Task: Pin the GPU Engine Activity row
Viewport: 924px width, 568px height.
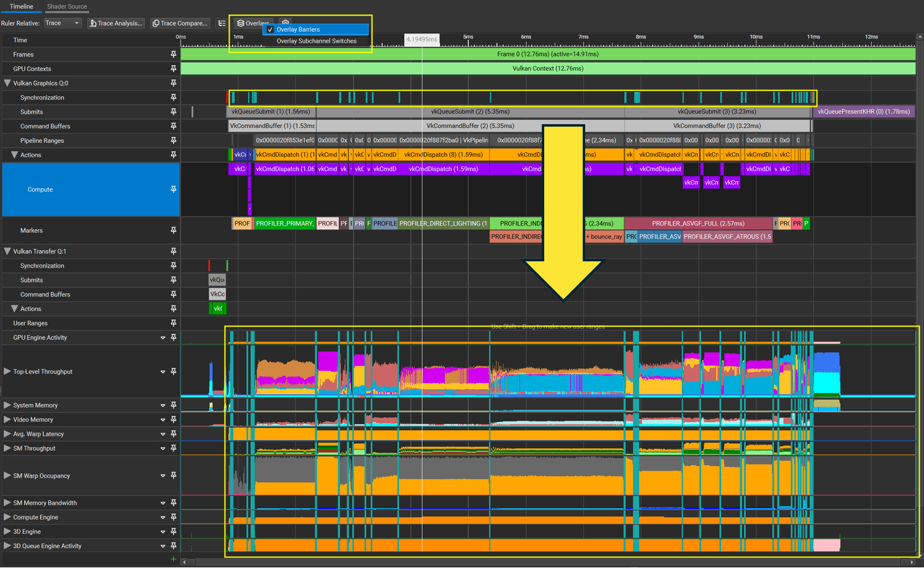Action: coord(173,338)
